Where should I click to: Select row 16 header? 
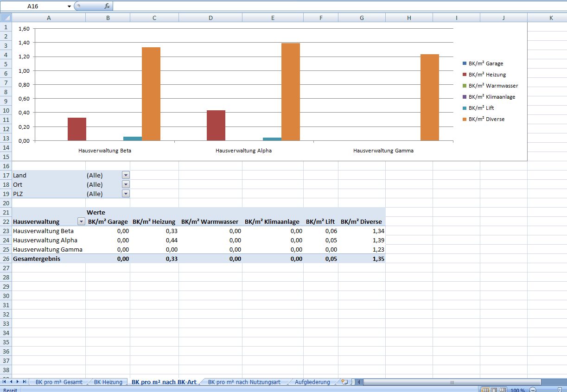[6, 166]
